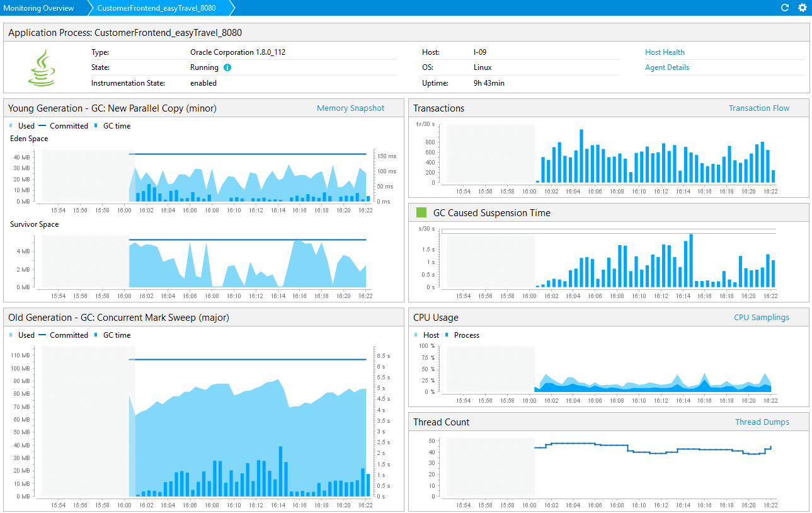Click GC time legend in Old Generation panel
The image size is (812, 513).
[112, 335]
